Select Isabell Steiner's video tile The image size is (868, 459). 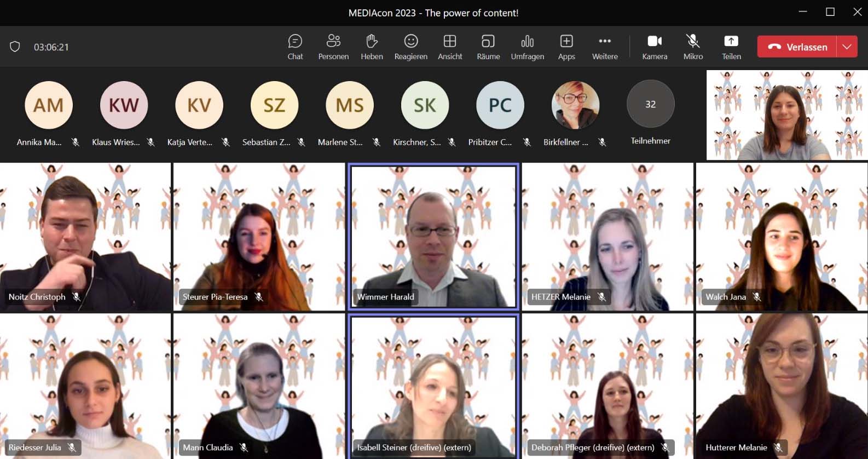433,387
